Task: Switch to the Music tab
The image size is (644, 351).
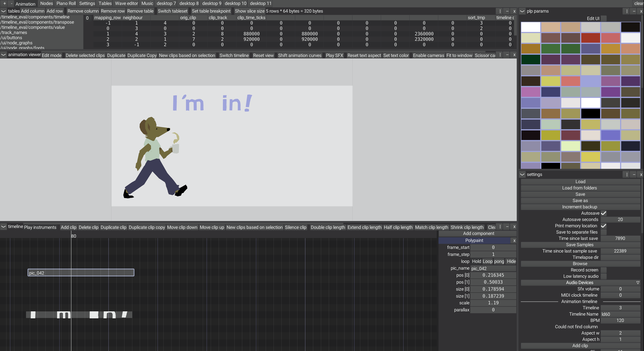Action: (x=147, y=4)
